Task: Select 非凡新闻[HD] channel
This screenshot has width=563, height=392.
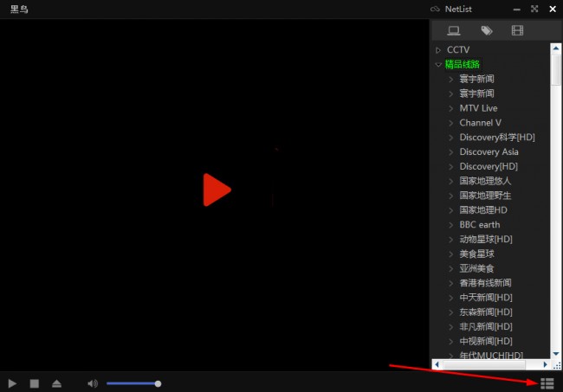Action: (x=486, y=327)
